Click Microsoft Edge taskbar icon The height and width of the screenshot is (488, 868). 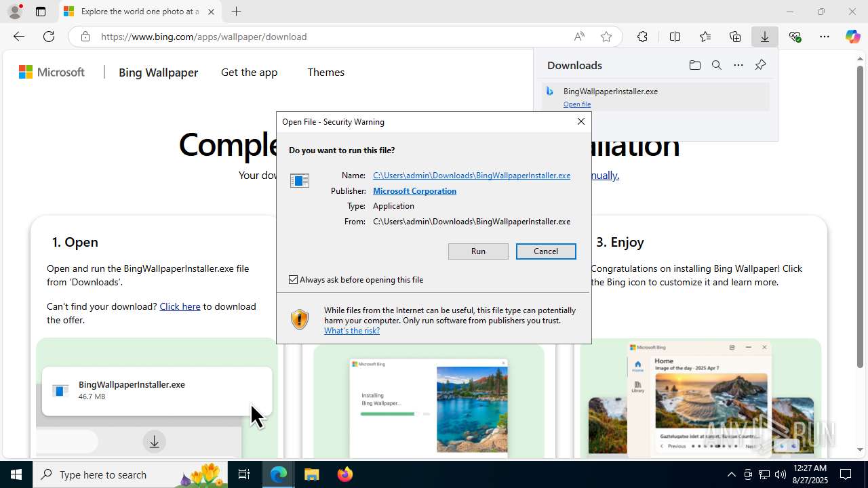click(x=279, y=474)
